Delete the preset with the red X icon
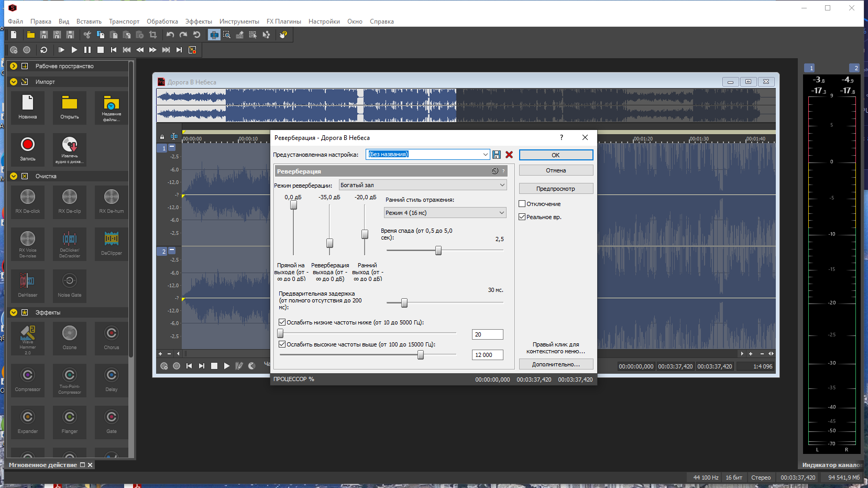Viewport: 868px width, 488px height. point(509,155)
